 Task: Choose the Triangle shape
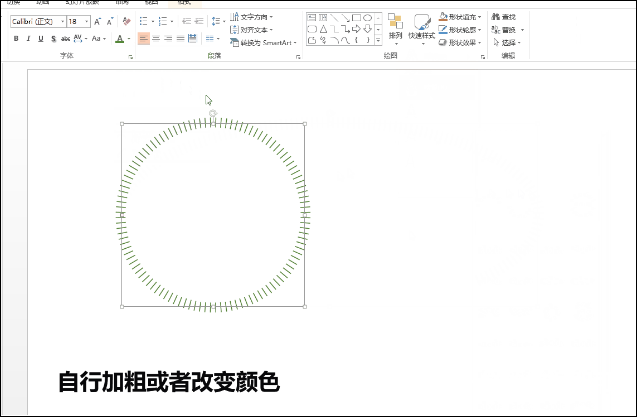[x=323, y=29]
